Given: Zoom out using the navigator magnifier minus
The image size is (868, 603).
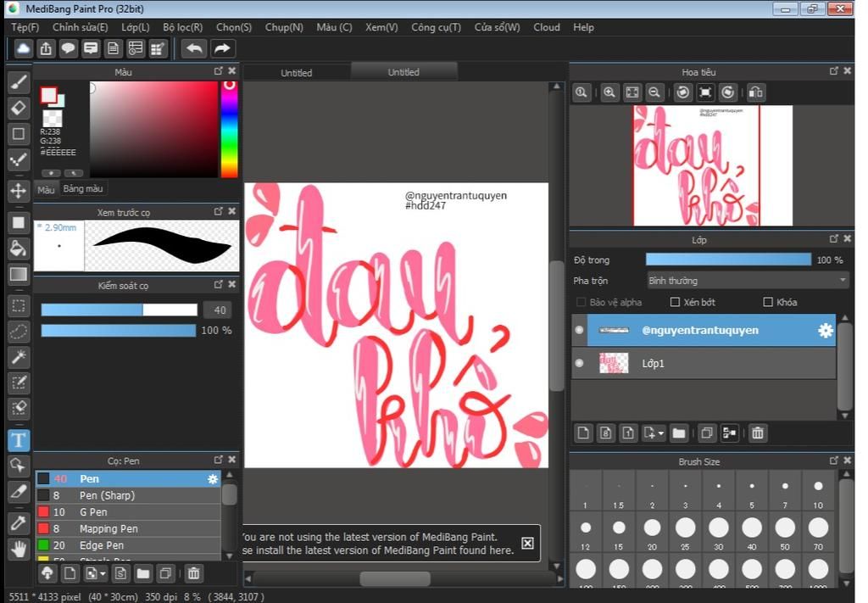Looking at the screenshot, I should tap(654, 92).
